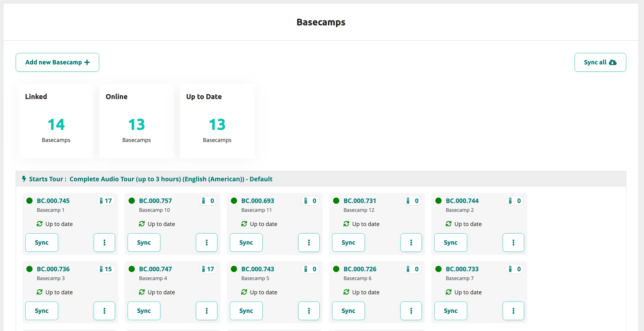The image size is (644, 331).
Task: Open the three-dot menu for BC.000.726
Action: point(411,311)
